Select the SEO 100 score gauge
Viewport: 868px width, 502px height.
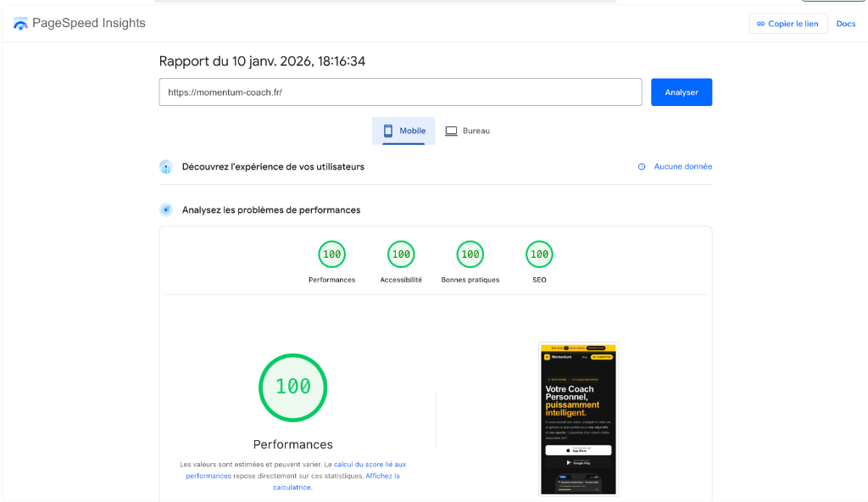click(539, 254)
